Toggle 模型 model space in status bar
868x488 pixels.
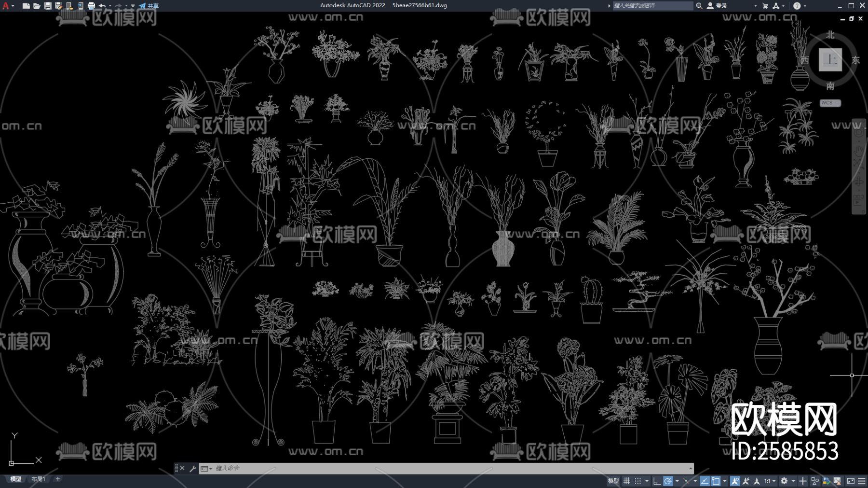tap(613, 481)
